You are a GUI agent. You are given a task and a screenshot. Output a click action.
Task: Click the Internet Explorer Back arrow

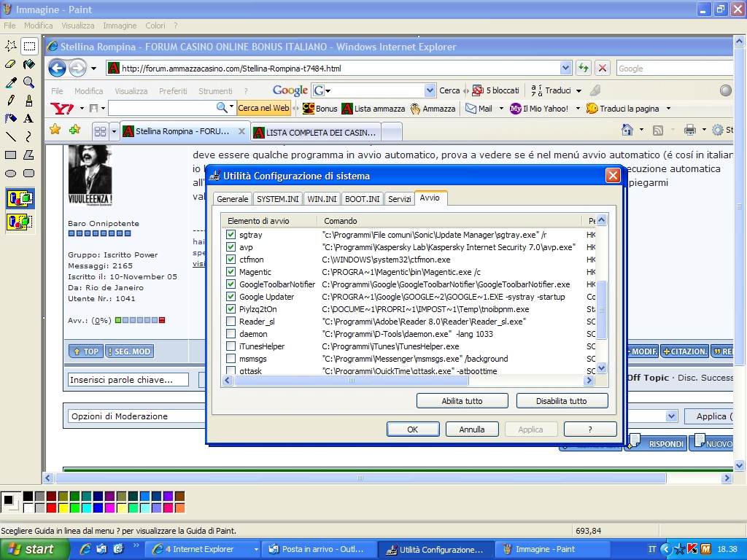point(57,68)
